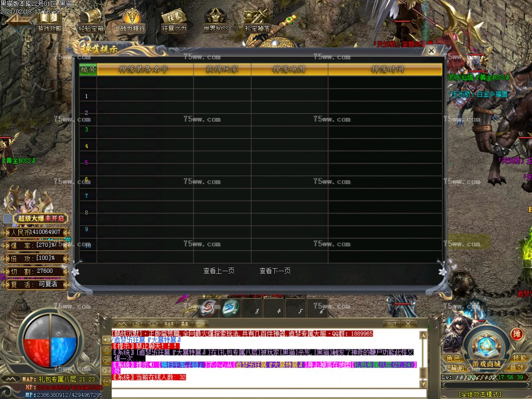
Task: Click the two-people chat toolbar icon
Action: coord(185,324)
